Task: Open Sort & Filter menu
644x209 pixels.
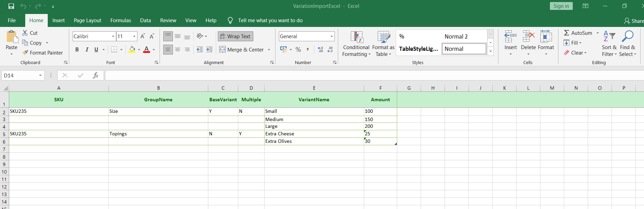Action: click(609, 44)
